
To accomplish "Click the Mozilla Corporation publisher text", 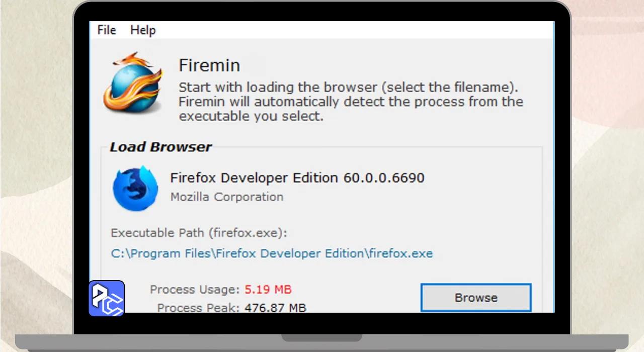I will coord(227,197).
